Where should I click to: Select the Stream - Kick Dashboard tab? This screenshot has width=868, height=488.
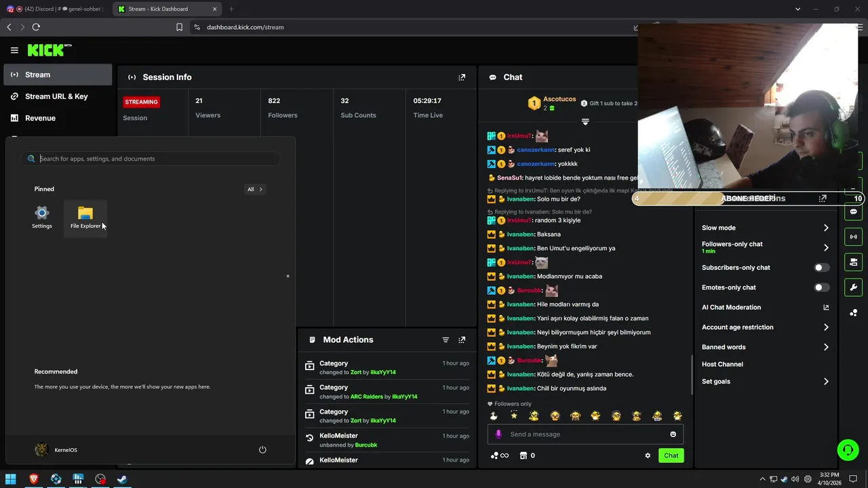click(x=167, y=9)
